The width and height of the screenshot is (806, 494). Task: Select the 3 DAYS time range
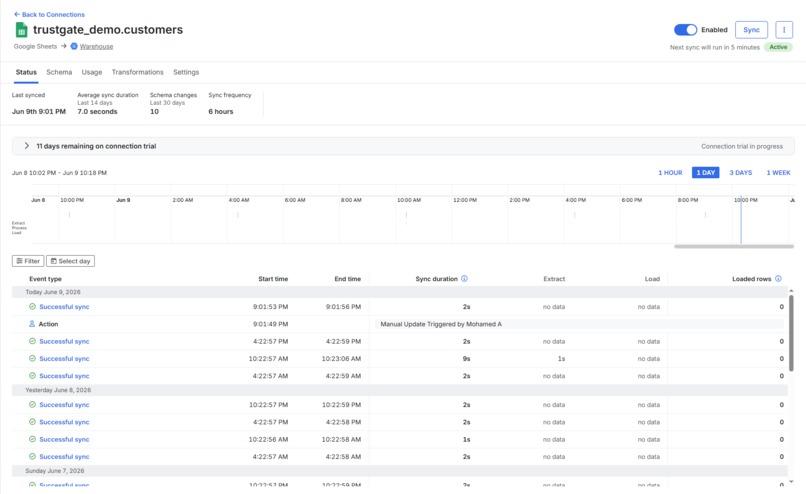pos(741,173)
